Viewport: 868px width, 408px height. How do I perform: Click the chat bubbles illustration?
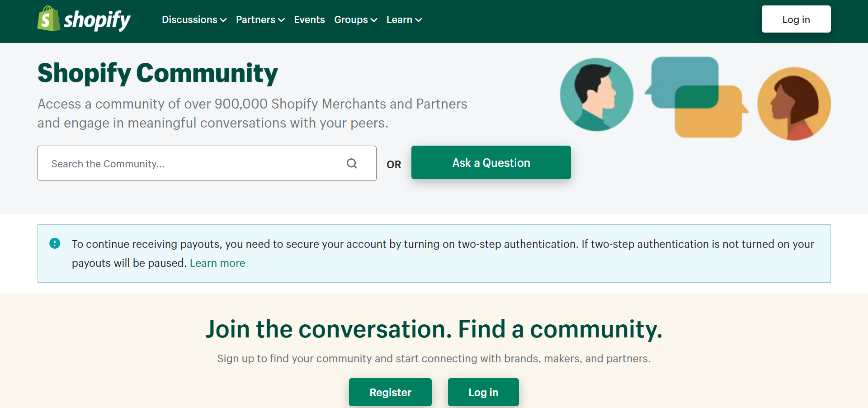point(696,97)
